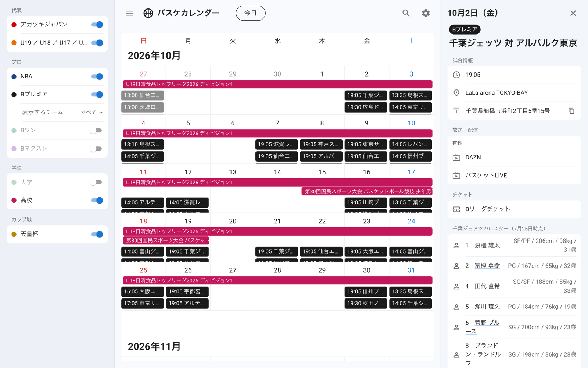Disable the NBA calendar switch

97,77
